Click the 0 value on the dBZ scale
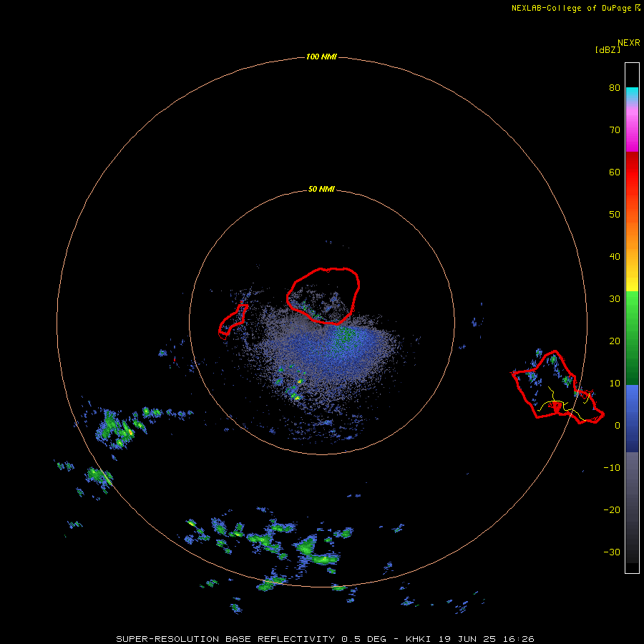The height and width of the screenshot is (644, 644). click(618, 426)
